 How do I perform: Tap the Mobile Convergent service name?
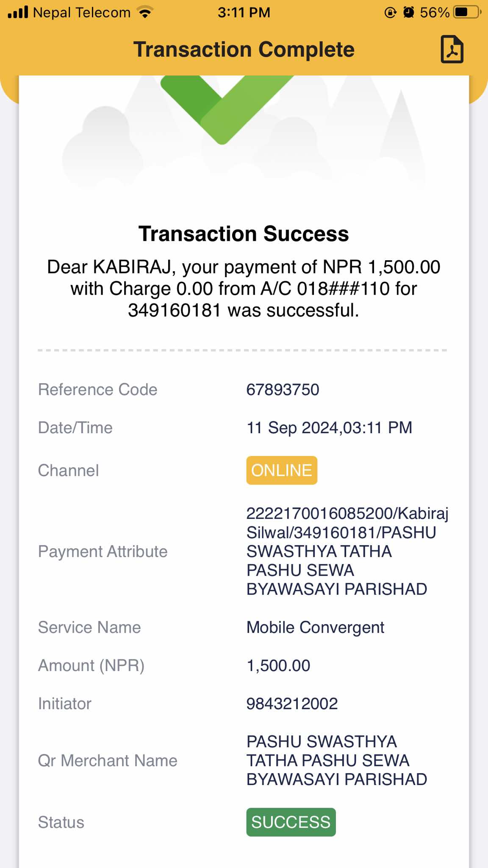(315, 627)
